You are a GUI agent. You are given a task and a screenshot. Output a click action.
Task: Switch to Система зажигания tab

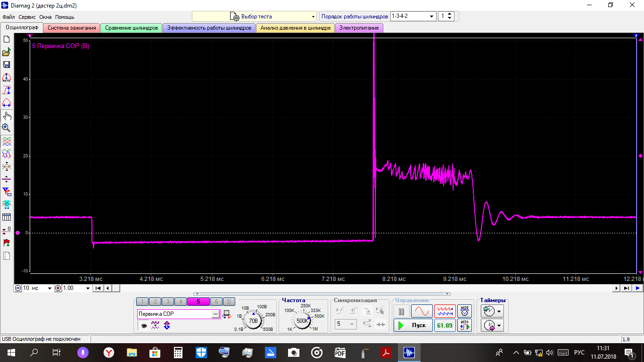coord(72,28)
